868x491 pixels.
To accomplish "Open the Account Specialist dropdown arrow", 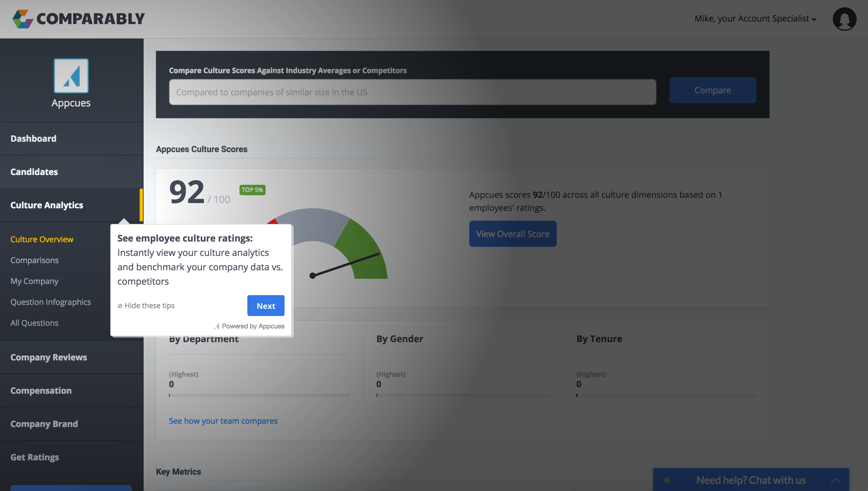I will 814,19.
